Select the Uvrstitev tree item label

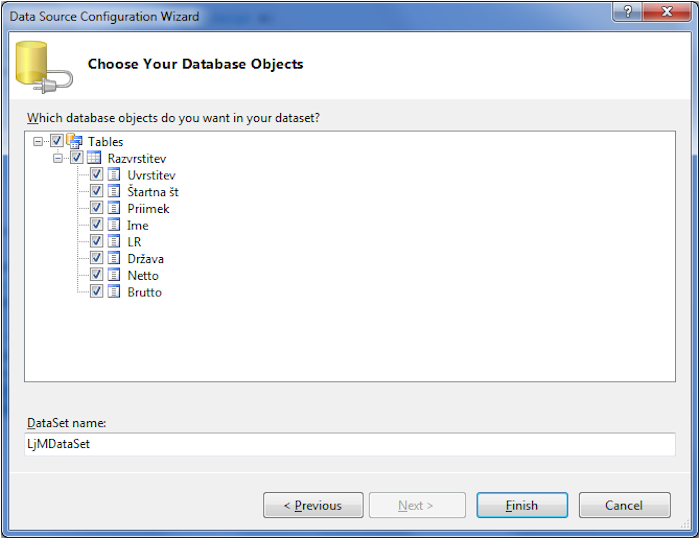point(151,175)
